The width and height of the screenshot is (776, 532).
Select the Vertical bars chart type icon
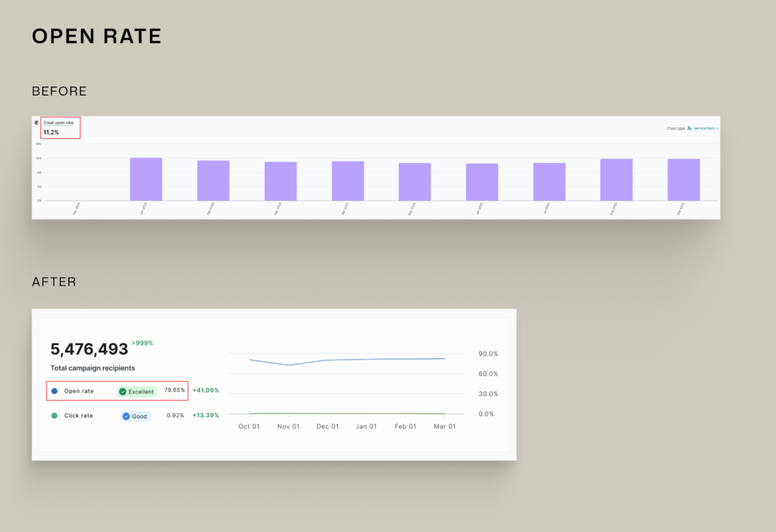click(x=690, y=128)
